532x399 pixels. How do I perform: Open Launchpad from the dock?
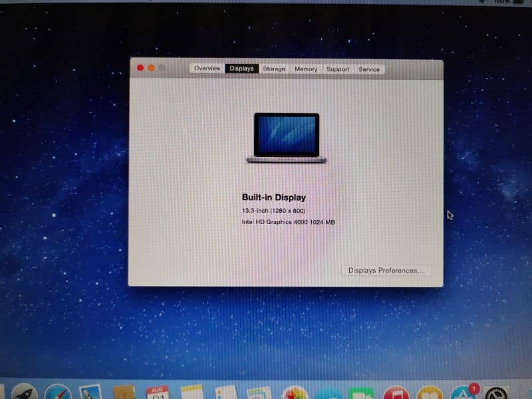click(25, 392)
